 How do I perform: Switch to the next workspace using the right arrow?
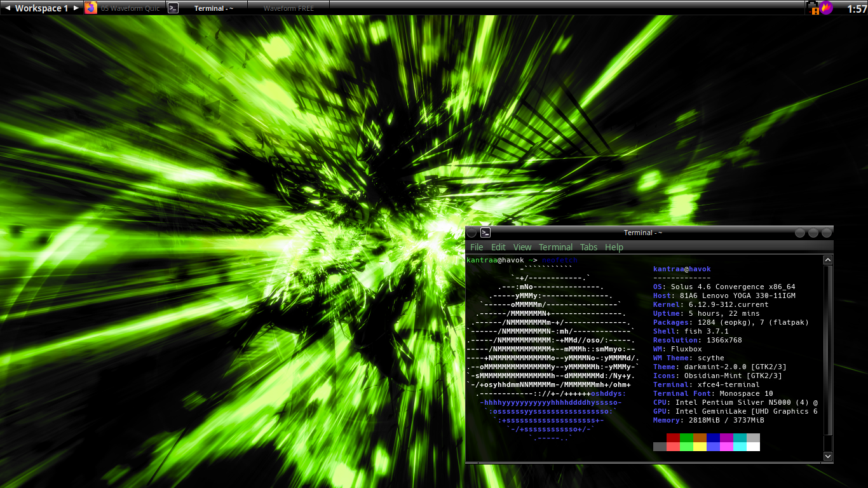pos(76,8)
